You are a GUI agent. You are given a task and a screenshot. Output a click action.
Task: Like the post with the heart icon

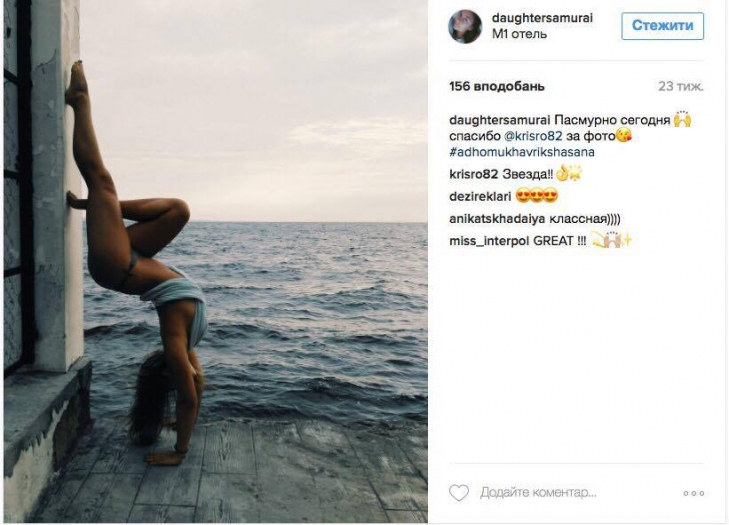459,492
